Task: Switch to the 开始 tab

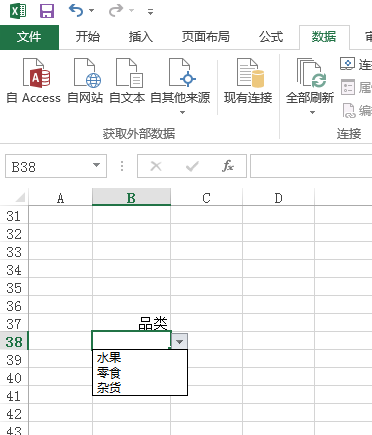Action: [x=88, y=37]
